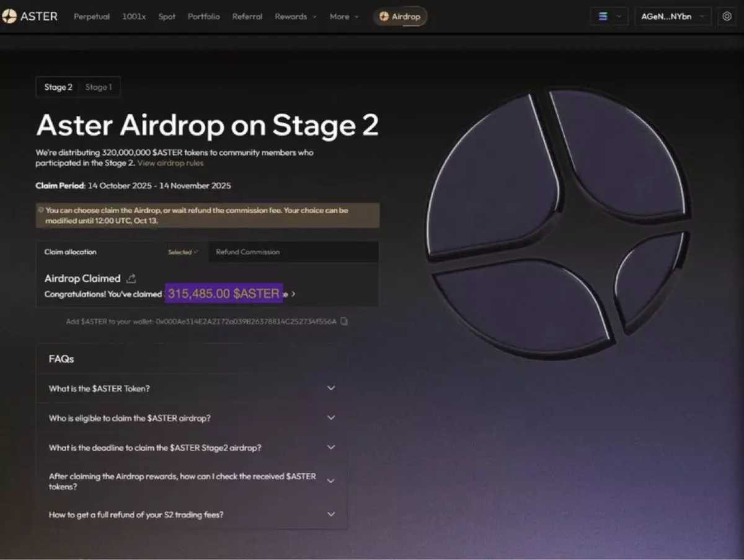The image size is (744, 560).
Task: Click the Solana network icon selector
Action: point(609,17)
